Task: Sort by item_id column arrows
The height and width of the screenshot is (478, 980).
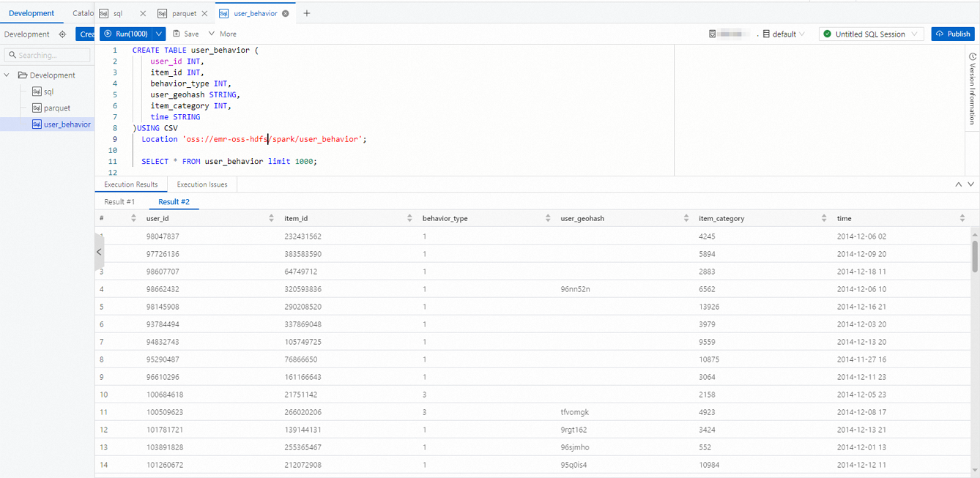Action: 409,218
